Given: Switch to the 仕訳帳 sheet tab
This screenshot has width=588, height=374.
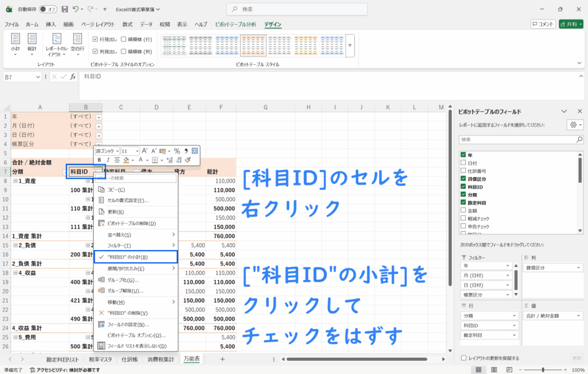Looking at the screenshot, I should coord(129,359).
